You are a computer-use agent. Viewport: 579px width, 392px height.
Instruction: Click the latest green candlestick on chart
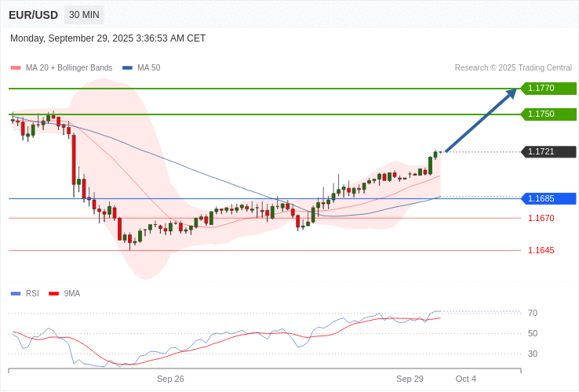[x=435, y=154]
